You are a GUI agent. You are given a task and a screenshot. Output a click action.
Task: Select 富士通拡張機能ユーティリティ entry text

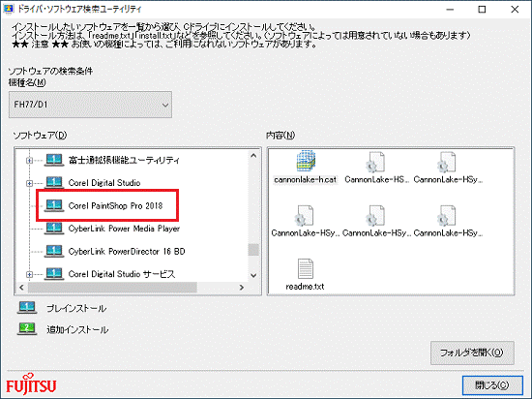click(x=124, y=160)
